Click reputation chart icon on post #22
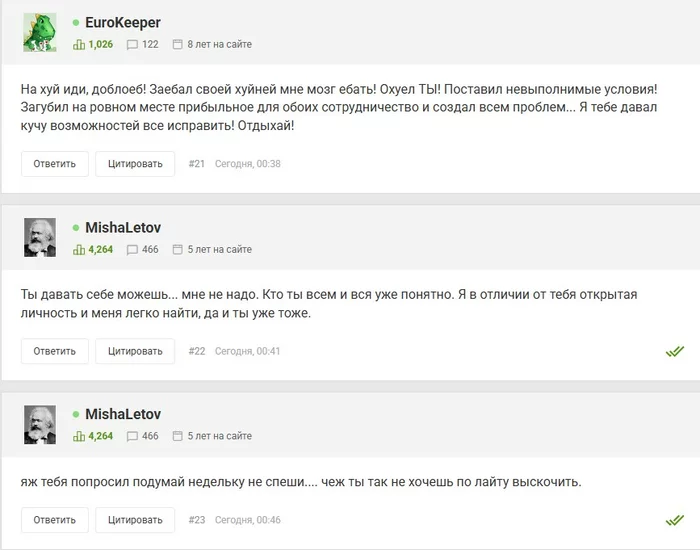Screen dimensions: 700x550 coord(79,250)
